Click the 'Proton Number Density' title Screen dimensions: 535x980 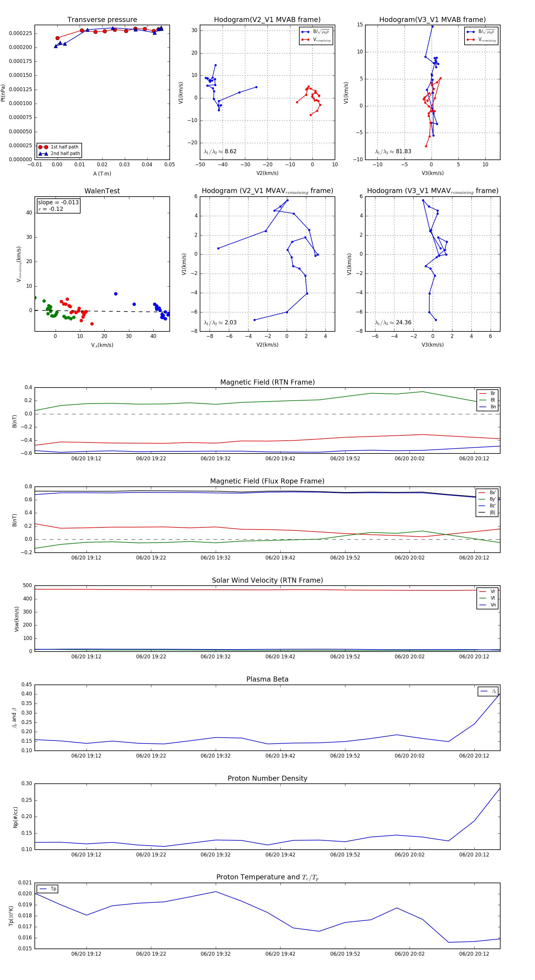pos(267,778)
